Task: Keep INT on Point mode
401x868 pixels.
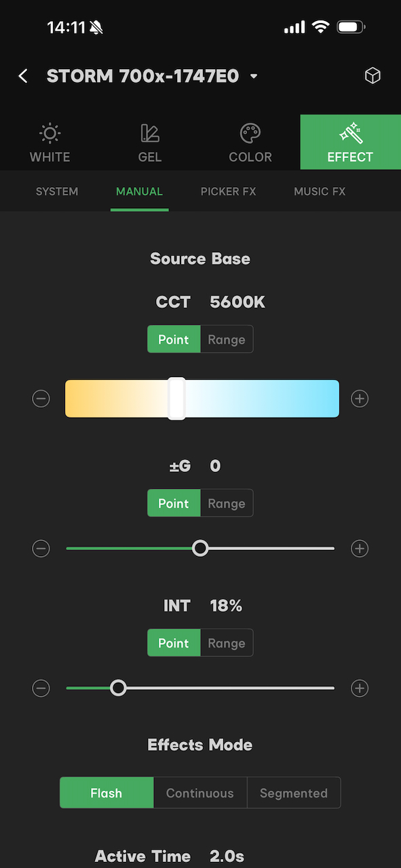Action: (174, 643)
